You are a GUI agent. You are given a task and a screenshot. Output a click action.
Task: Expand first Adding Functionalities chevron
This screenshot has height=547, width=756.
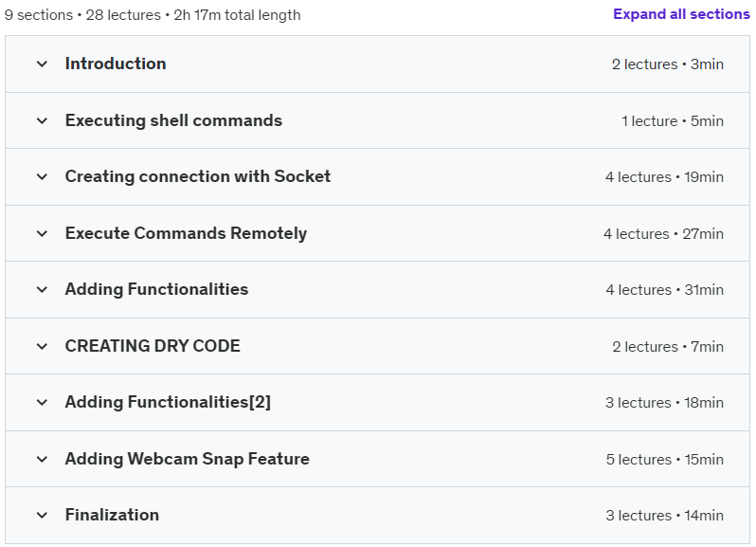coord(42,289)
